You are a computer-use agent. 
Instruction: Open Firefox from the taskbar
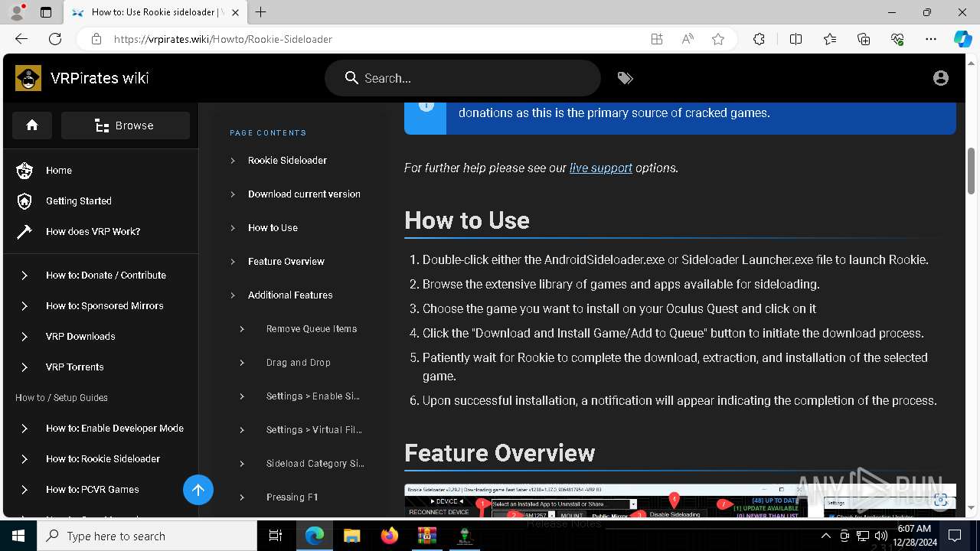[389, 536]
